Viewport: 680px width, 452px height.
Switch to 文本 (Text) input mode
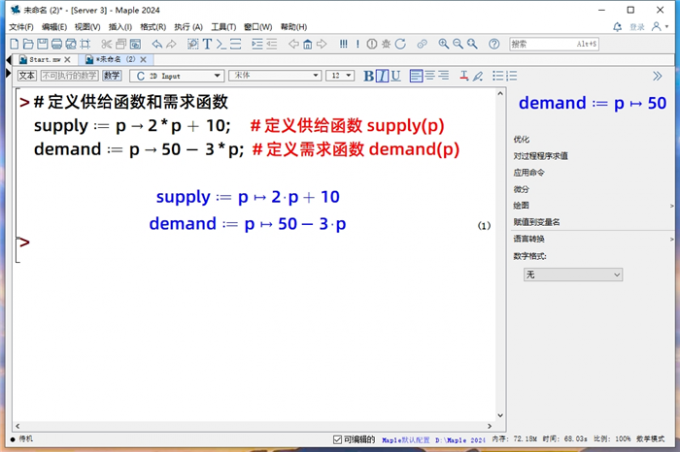click(x=27, y=76)
